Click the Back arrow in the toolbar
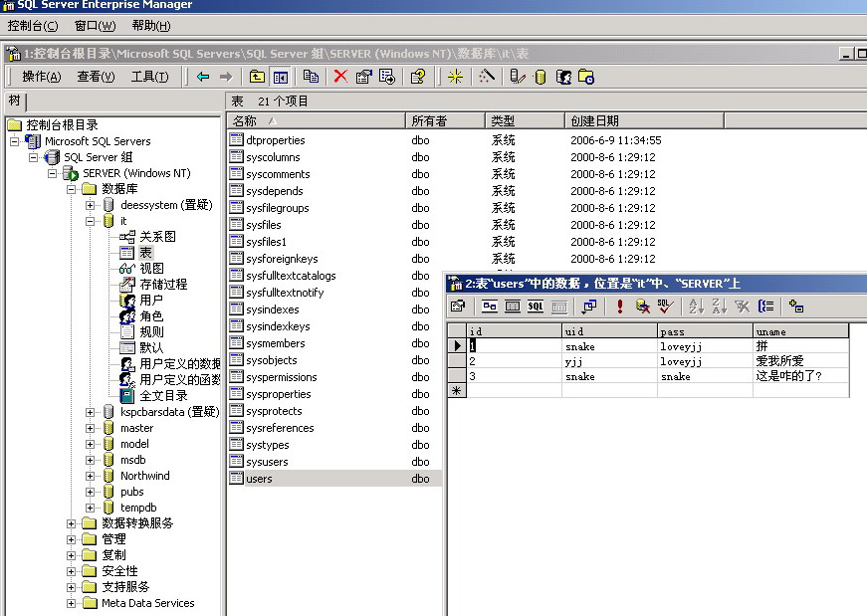The image size is (867, 616). point(203,77)
